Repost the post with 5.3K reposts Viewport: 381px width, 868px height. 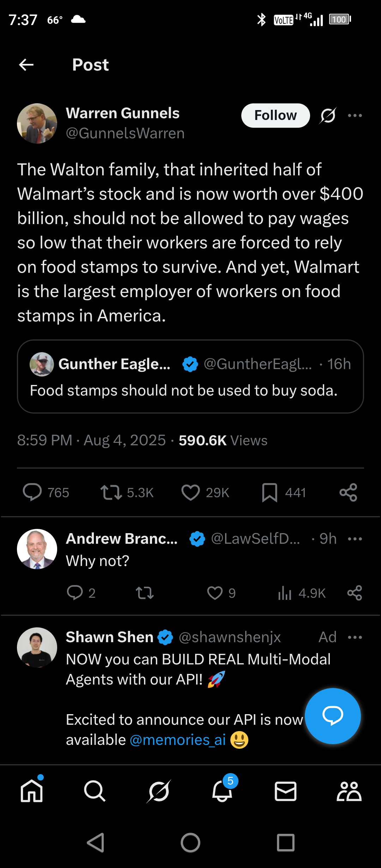pos(111,492)
